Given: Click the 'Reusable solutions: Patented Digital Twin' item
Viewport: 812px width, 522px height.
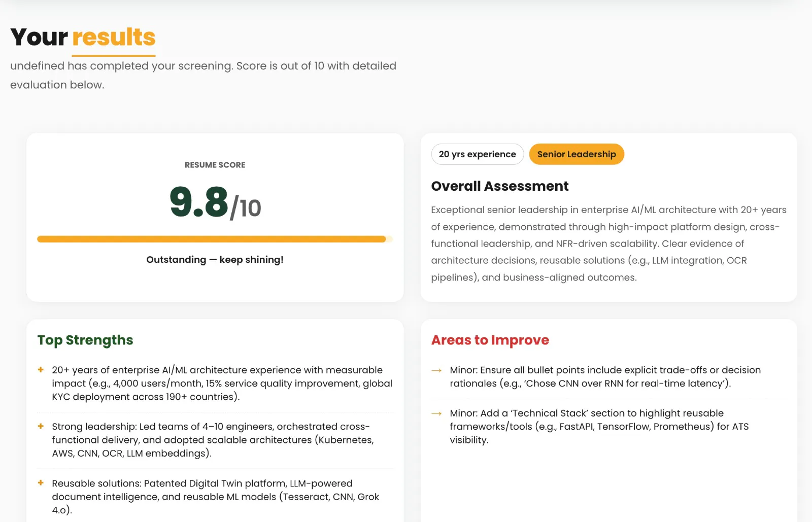Looking at the screenshot, I should click(215, 497).
